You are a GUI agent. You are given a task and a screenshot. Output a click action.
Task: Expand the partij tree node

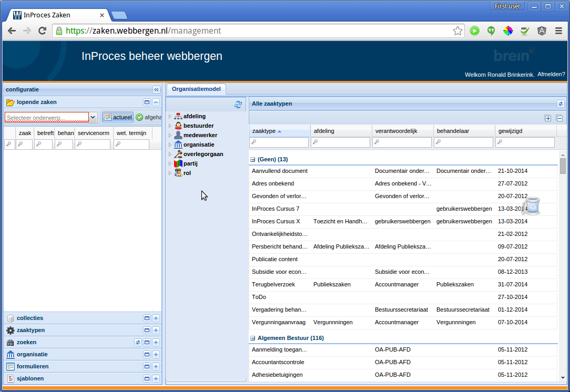coord(170,163)
